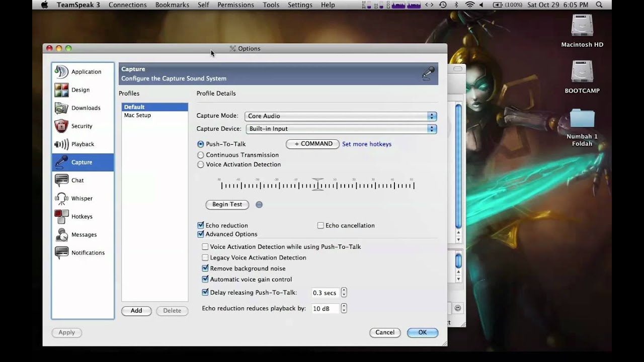Cancel the Options dialog
The width and height of the screenshot is (644, 362).
coord(385,332)
